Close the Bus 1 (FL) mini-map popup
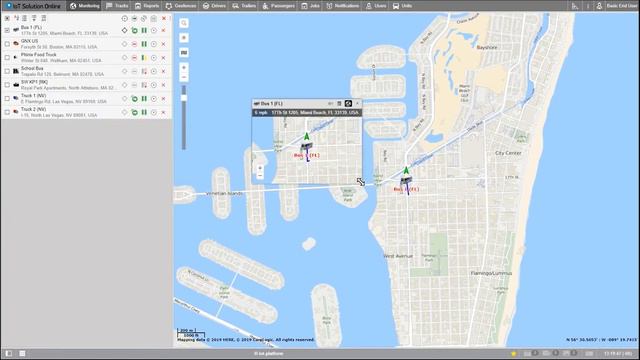The width and height of the screenshot is (640, 360). 357,104
